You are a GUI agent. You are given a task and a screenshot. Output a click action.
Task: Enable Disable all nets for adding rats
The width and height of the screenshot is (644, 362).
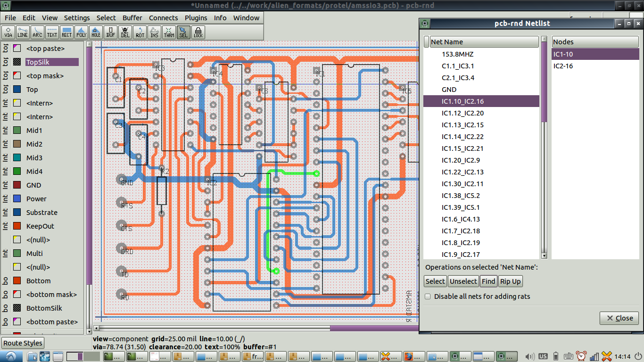click(x=428, y=296)
